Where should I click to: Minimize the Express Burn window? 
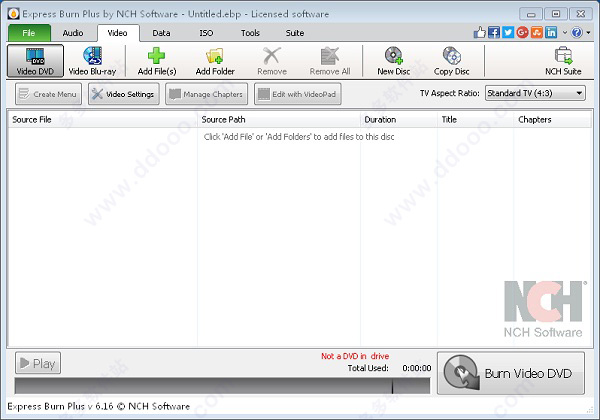tap(531, 14)
